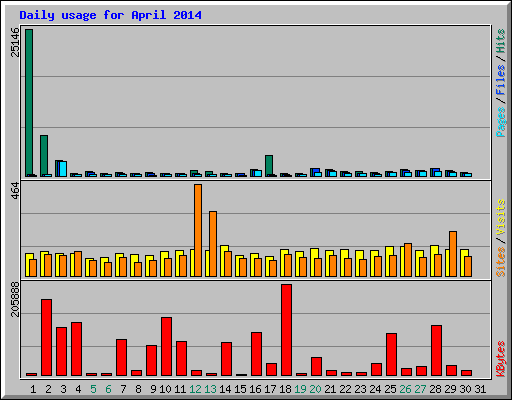Click the day "8" label on the x-axis
The width and height of the screenshot is (512, 400).
tap(138, 389)
